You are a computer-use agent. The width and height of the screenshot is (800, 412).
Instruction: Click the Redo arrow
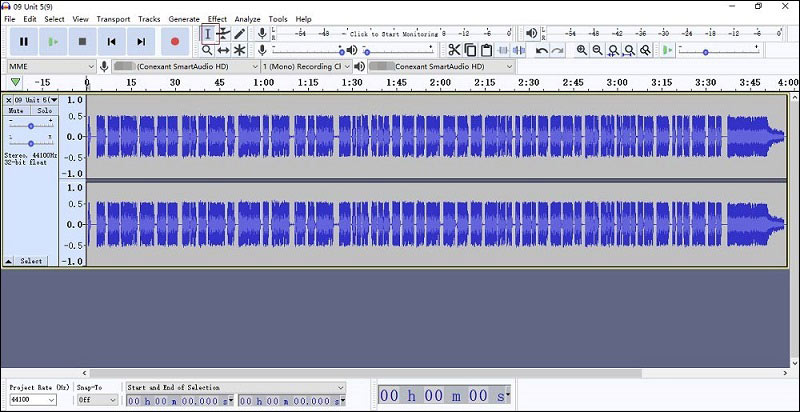pyautogui.click(x=558, y=50)
